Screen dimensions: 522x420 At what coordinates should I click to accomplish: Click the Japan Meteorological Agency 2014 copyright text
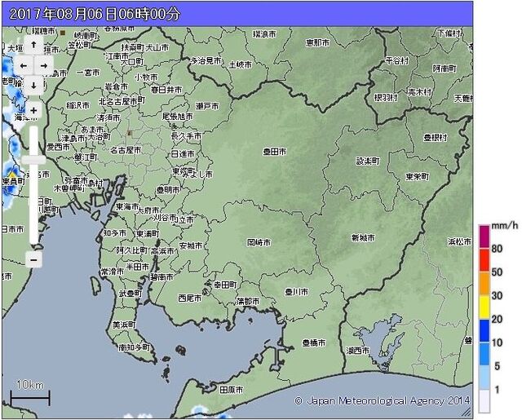coord(383,400)
